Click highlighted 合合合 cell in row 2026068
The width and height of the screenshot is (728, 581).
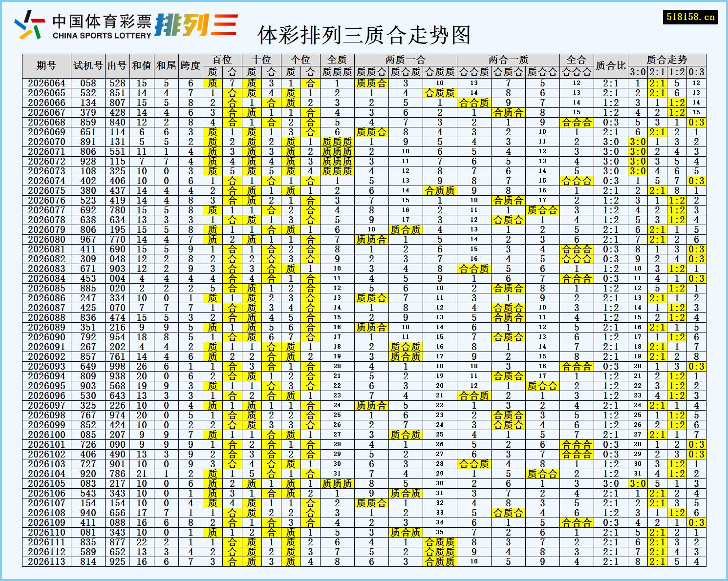(577, 122)
